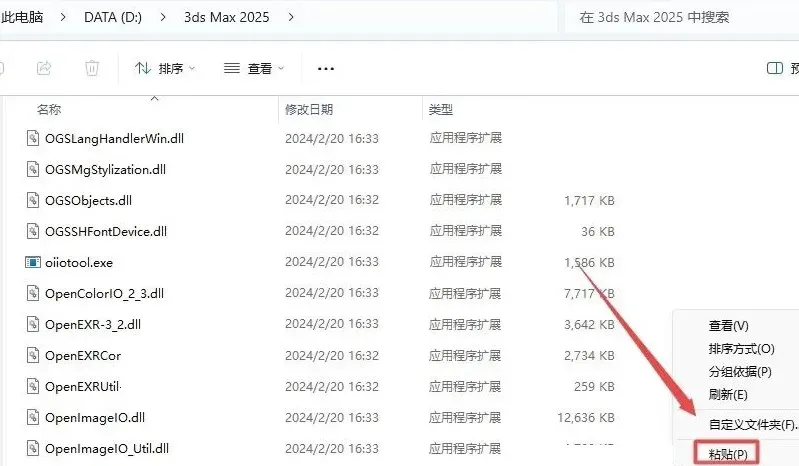Click the OpenEXRUtil file icon
The height and width of the screenshot is (466, 799).
(x=33, y=387)
